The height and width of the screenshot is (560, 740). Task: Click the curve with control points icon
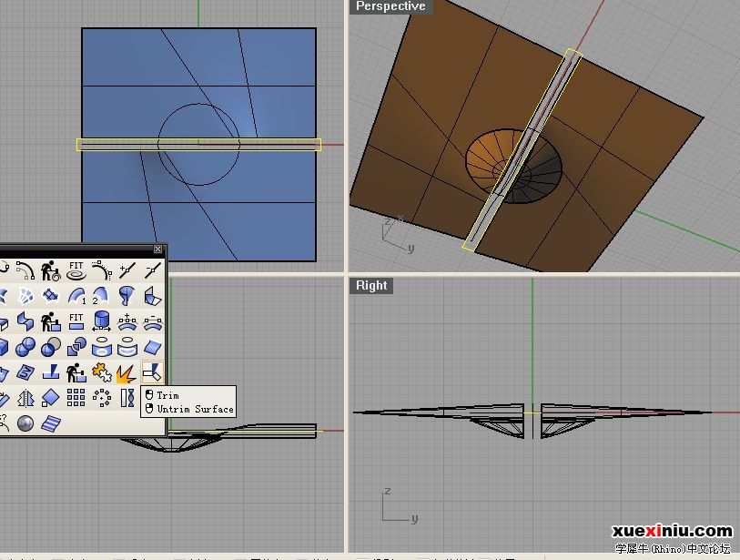click(25, 270)
